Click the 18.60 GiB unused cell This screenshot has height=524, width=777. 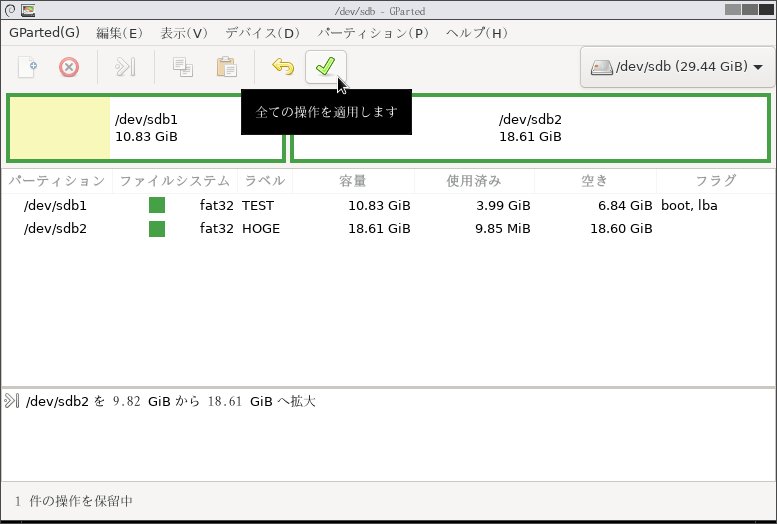pos(621,229)
